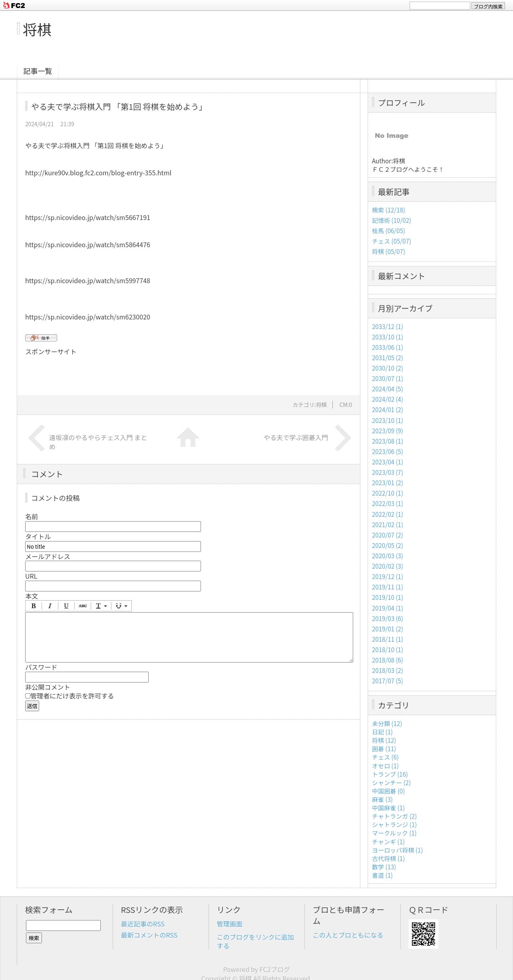Screen dimensions: 513x980
Task: Open 最近記事のRSS link
Action: point(143,924)
